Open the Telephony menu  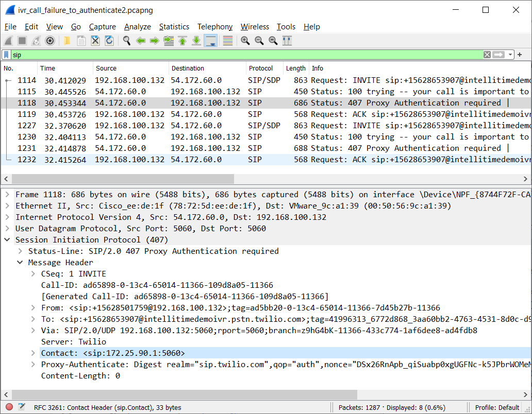click(215, 27)
